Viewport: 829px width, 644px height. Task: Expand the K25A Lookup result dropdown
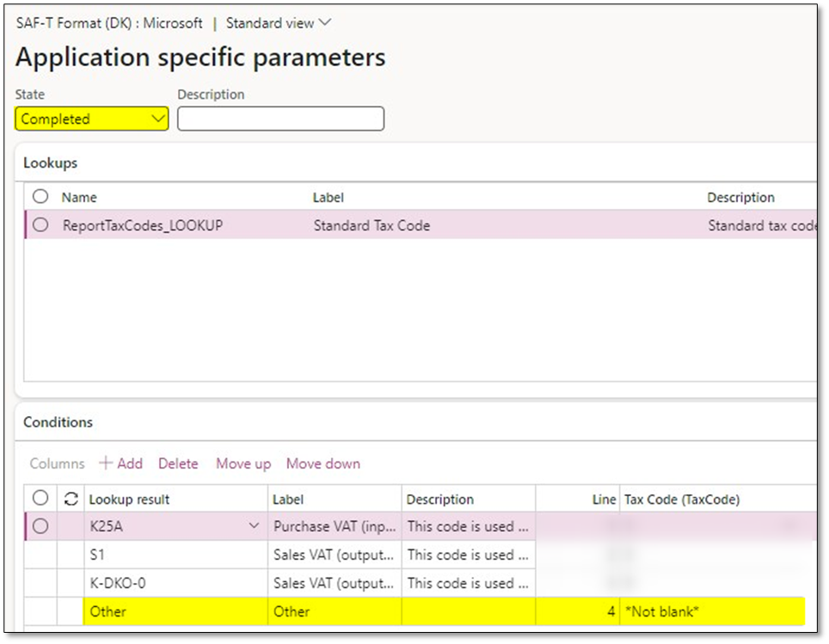(x=255, y=526)
